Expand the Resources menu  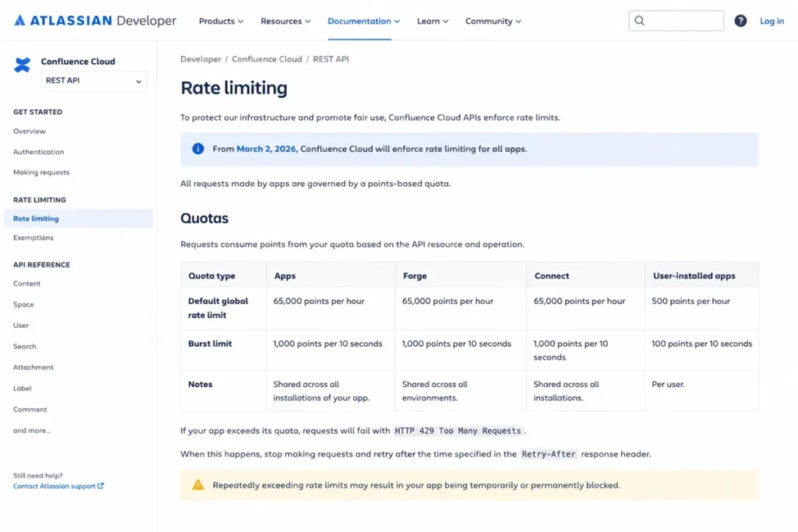[285, 21]
